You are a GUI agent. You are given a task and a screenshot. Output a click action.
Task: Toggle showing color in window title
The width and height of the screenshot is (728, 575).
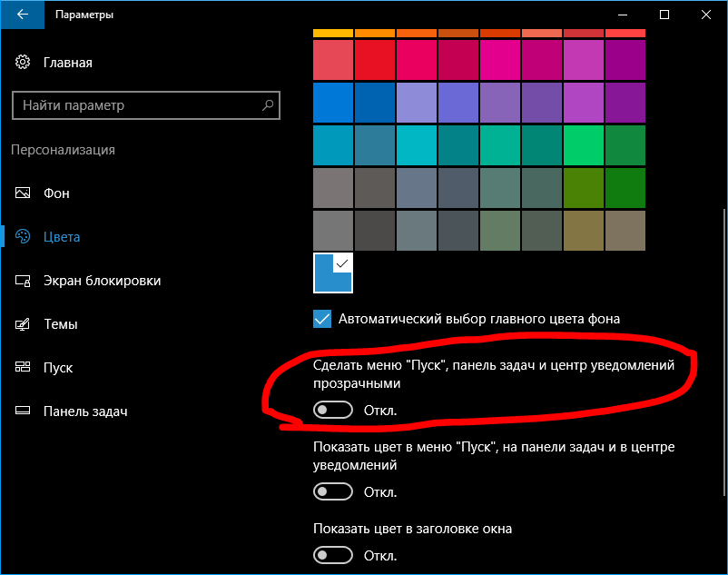tap(333, 555)
